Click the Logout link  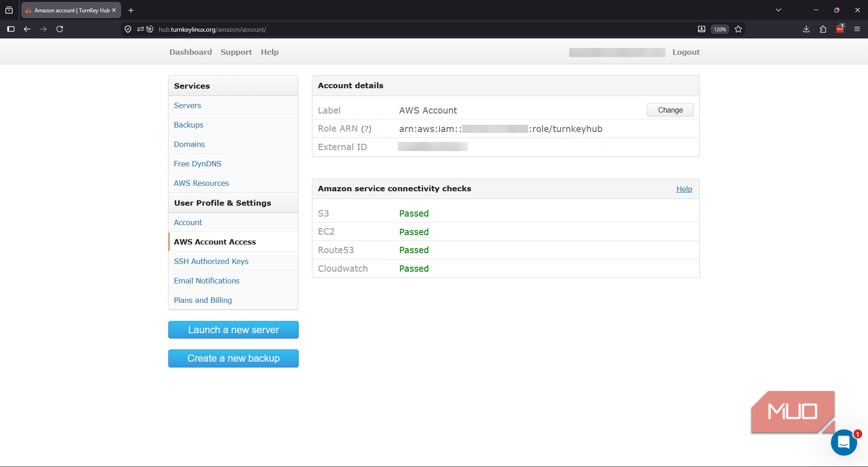click(x=686, y=52)
